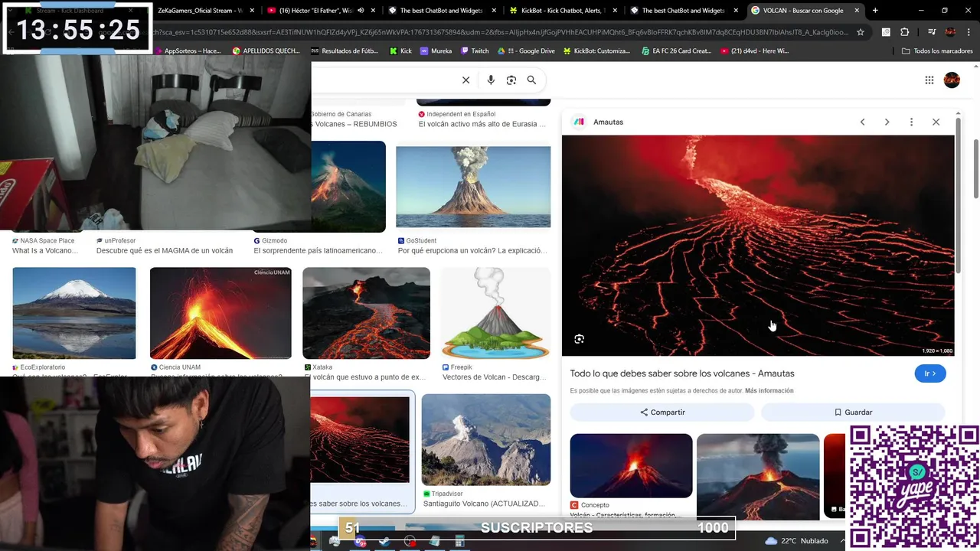Viewport: 980px width, 551px height.
Task: Open the weather widget 22°C Nublado
Action: (x=796, y=540)
